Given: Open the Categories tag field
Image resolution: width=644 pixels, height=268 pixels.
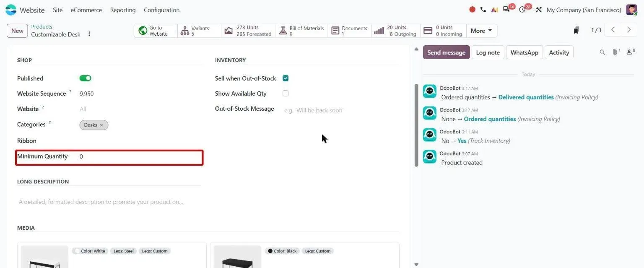Looking at the screenshot, I should coord(140,125).
